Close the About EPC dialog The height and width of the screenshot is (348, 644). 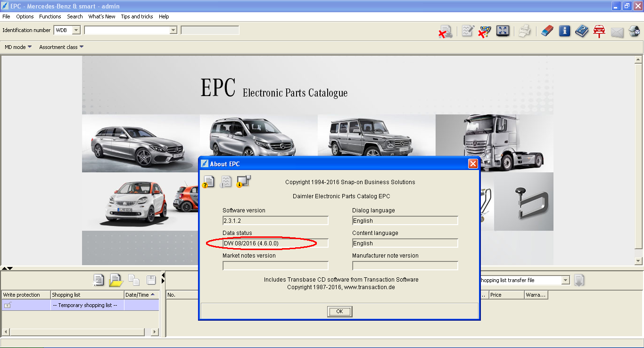coord(473,164)
